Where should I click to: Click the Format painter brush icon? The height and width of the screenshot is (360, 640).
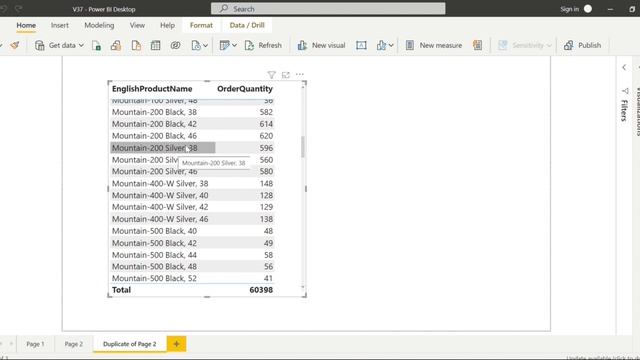click(15, 45)
